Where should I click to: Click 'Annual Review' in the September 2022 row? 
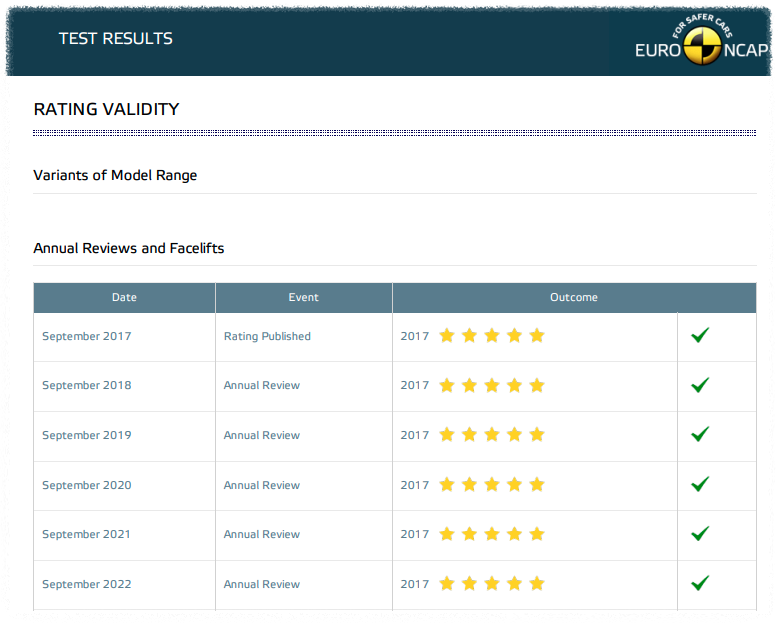[x=262, y=584]
